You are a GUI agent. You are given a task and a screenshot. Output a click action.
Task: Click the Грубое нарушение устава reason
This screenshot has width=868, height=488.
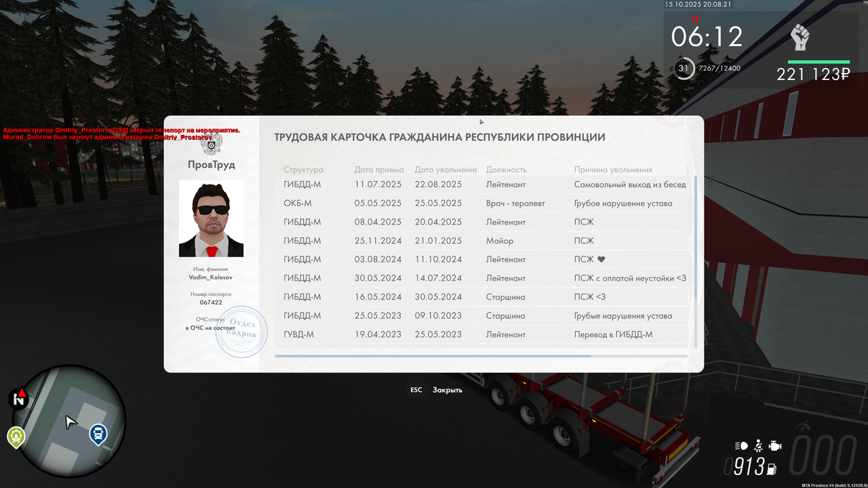coord(623,203)
